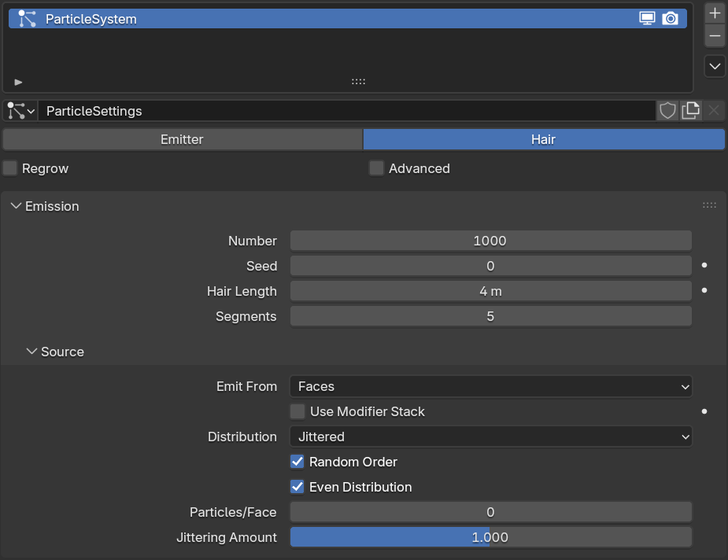Screen dimensions: 728x560
Task: Duplicate ParticleSettings with new copy icon
Action: [690, 112]
